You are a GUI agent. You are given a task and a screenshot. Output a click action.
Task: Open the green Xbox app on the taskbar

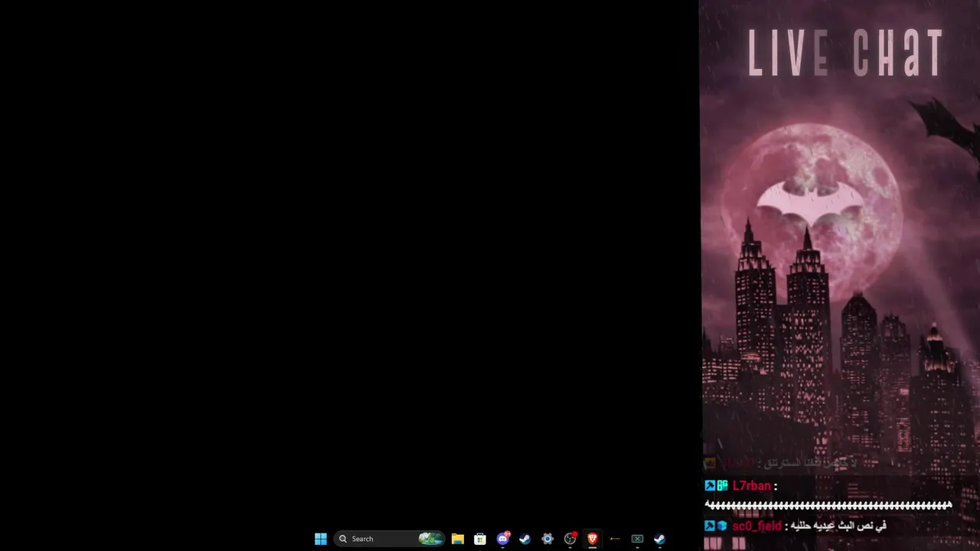(637, 539)
